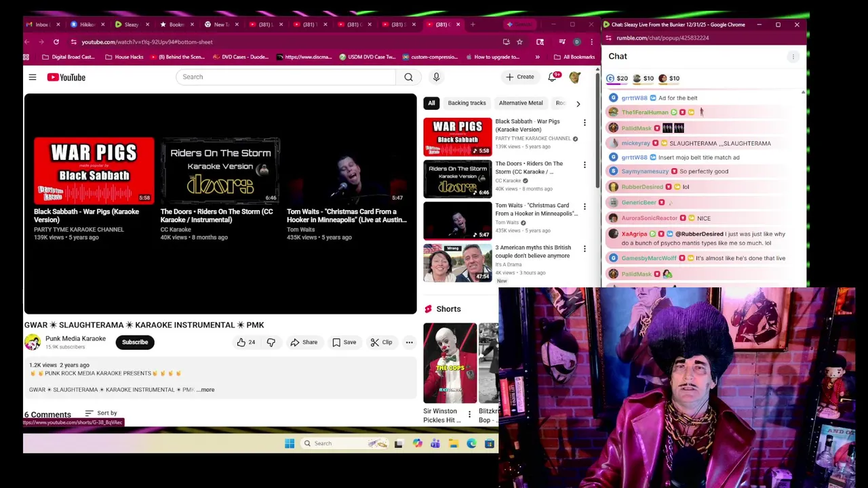Open Microsoft Store from the taskbar

489,443
